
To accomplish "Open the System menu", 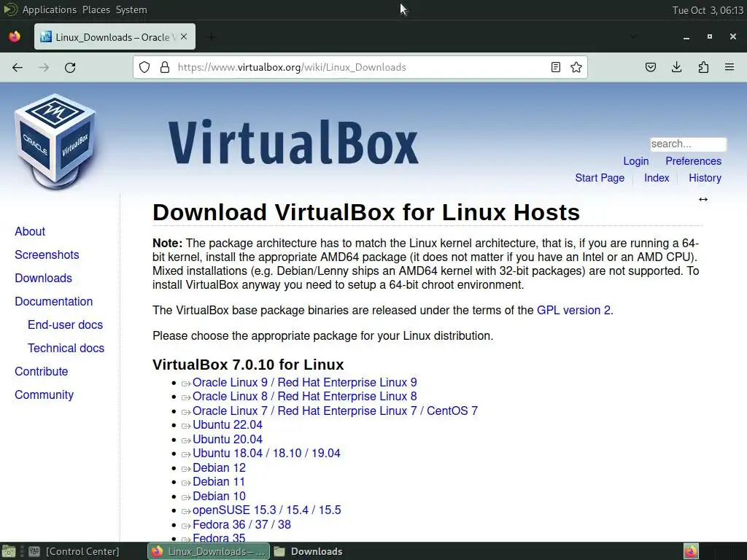I will [x=131, y=9].
